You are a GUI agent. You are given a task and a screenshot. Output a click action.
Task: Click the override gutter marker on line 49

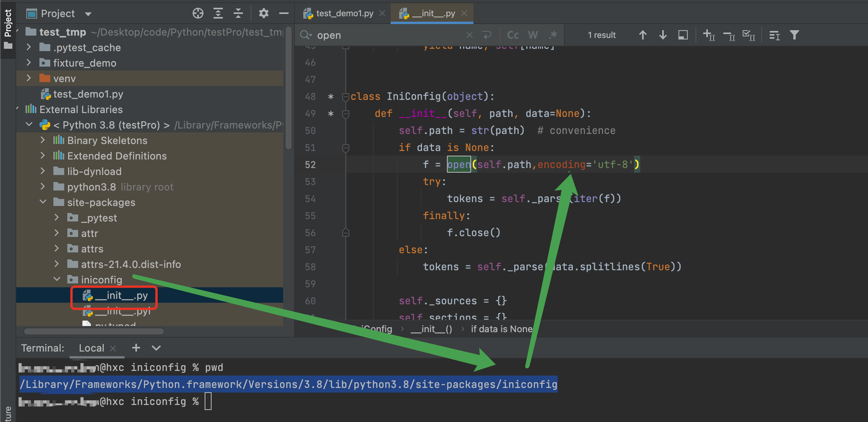pyautogui.click(x=331, y=114)
